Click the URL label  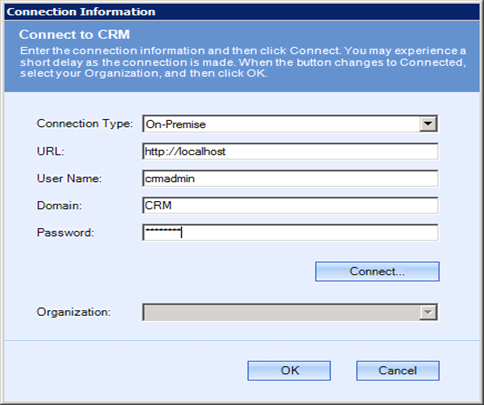[50, 151]
